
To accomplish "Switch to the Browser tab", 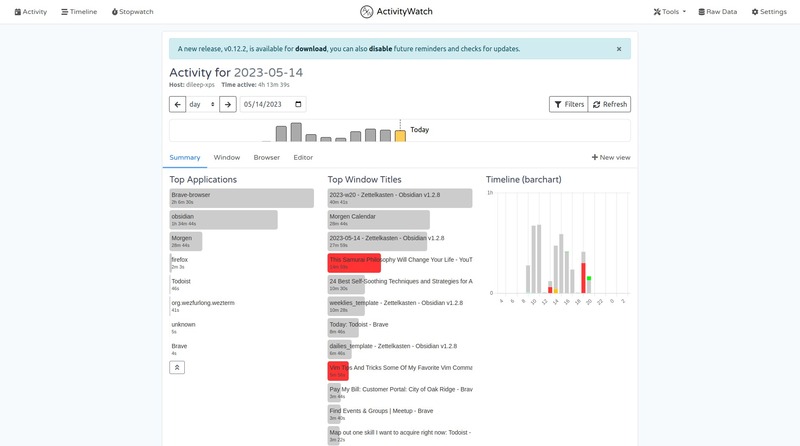I will (267, 158).
